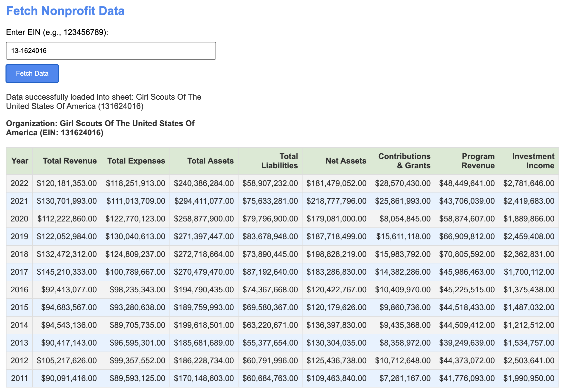
Task: Click the 2011 year cell
Action: point(19,378)
